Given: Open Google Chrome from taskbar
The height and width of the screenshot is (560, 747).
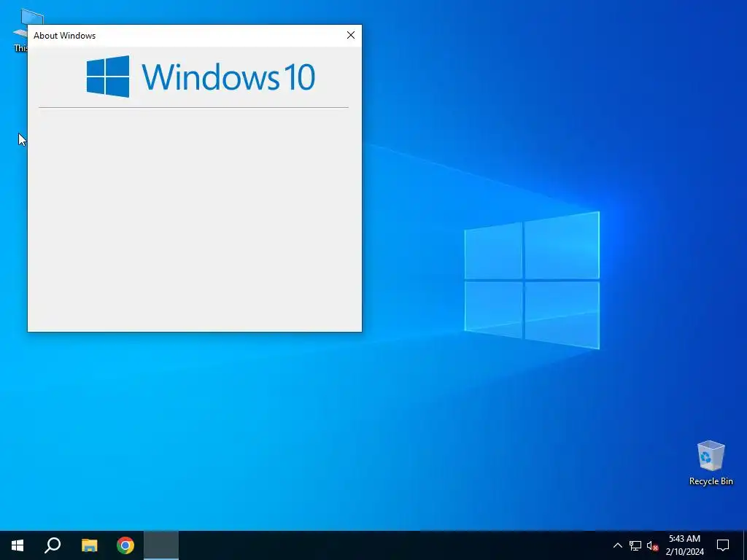Looking at the screenshot, I should 125,545.
